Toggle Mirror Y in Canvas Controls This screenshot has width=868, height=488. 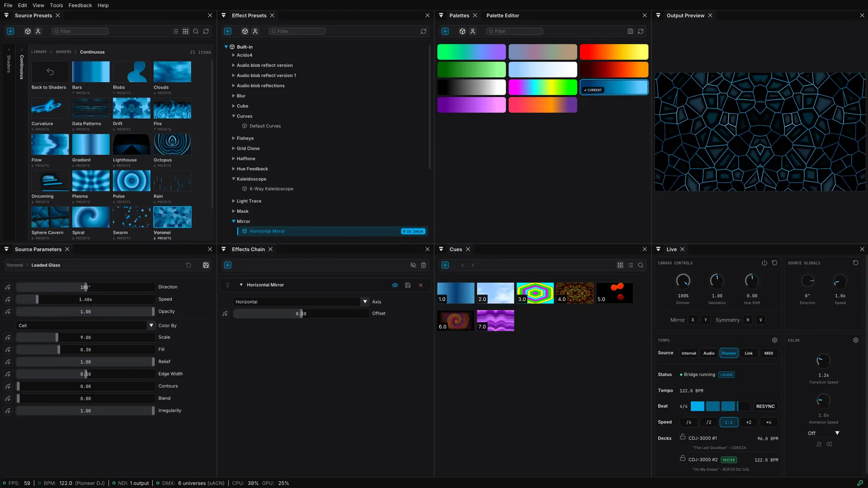pos(706,320)
